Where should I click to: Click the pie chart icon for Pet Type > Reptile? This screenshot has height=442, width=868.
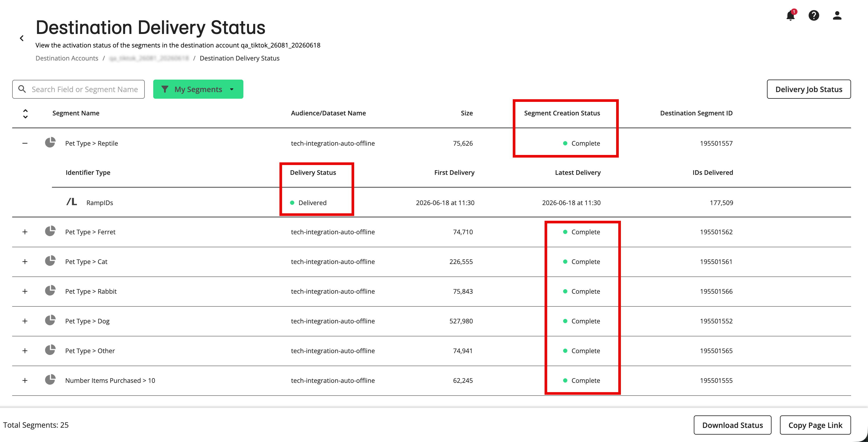(x=50, y=142)
